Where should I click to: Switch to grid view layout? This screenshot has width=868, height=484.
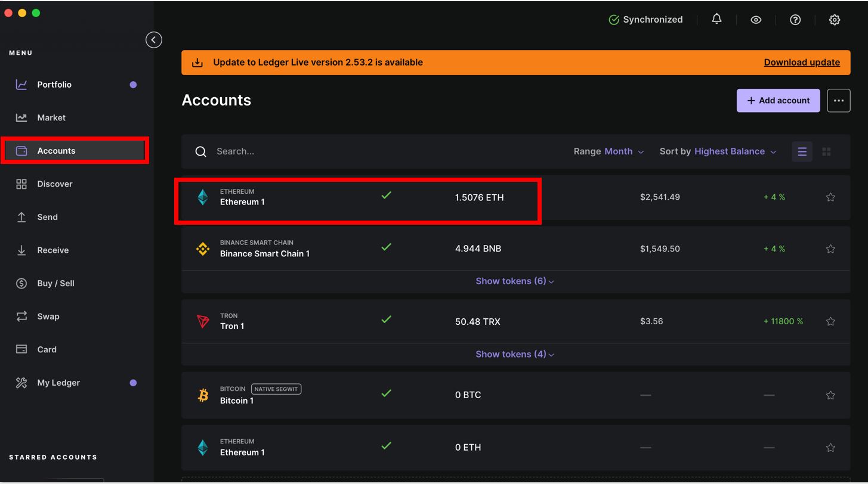point(826,151)
